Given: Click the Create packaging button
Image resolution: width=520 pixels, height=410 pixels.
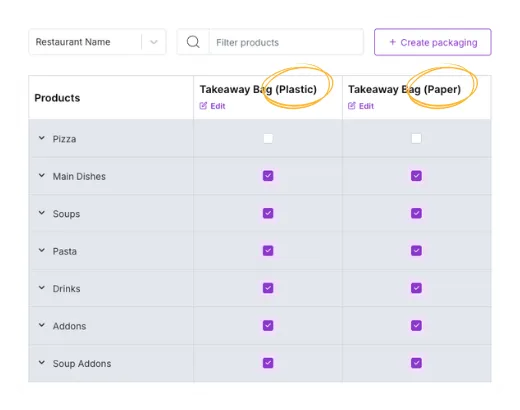Looking at the screenshot, I should click(433, 42).
